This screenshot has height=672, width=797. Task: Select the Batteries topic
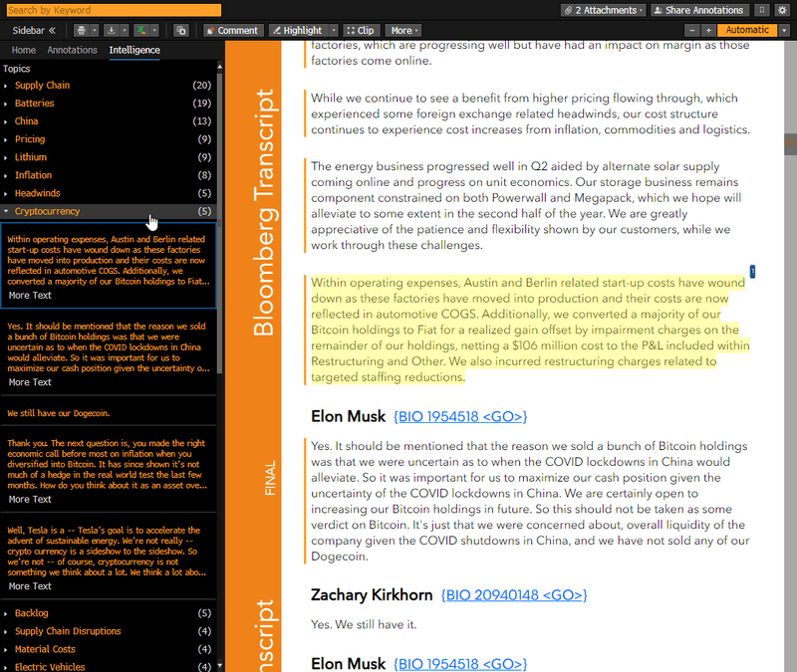[x=35, y=104]
